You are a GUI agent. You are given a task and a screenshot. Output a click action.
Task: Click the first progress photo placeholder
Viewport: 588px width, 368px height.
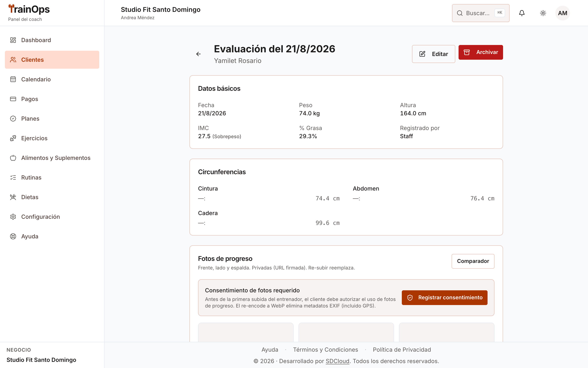coord(246,332)
